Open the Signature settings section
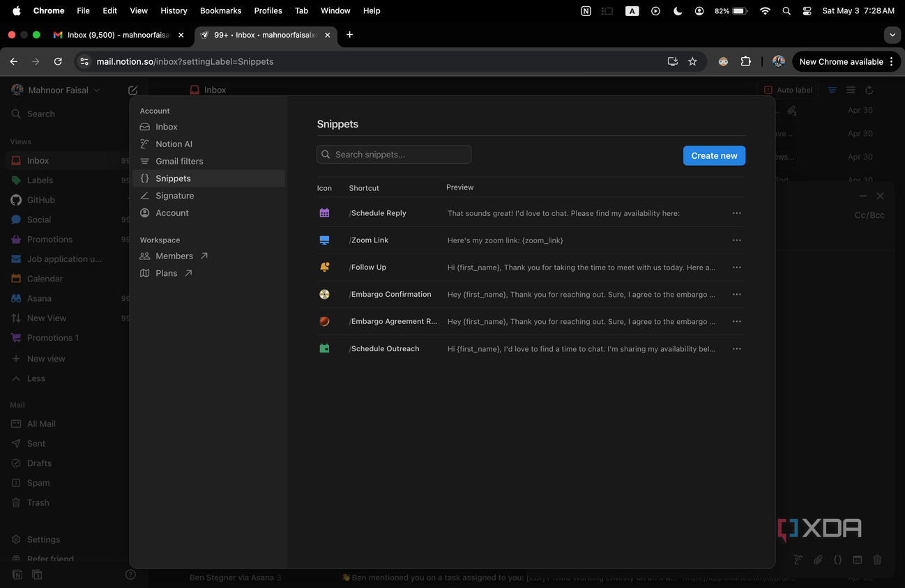Screen dimensions: 905x588 tap(209, 196)
